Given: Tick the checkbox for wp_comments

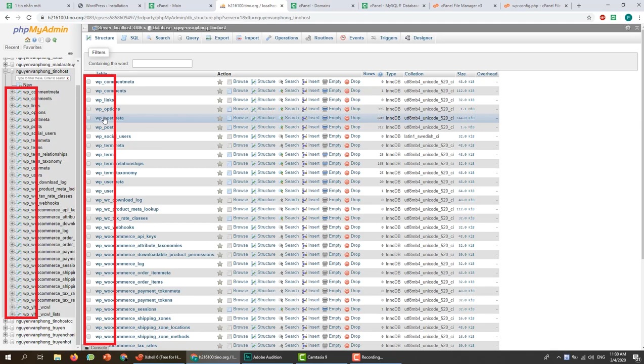Looking at the screenshot, I should coord(89,91).
